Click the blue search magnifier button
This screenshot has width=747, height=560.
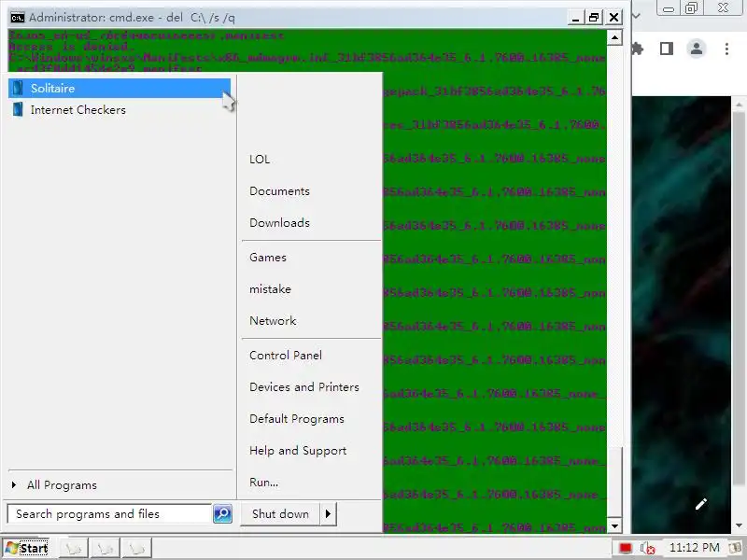[x=222, y=514]
